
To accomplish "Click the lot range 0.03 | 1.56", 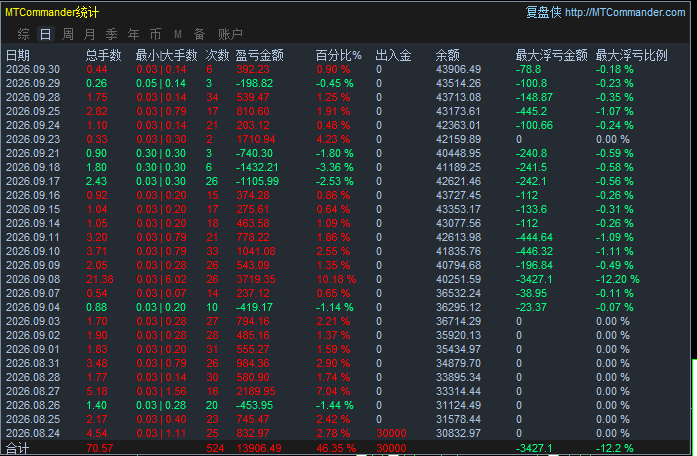I will (x=161, y=391).
